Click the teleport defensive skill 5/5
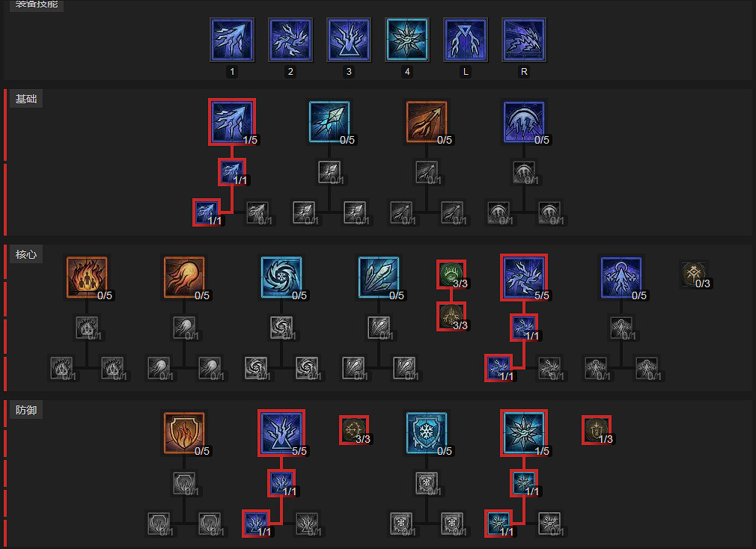The image size is (756, 549). (281, 433)
